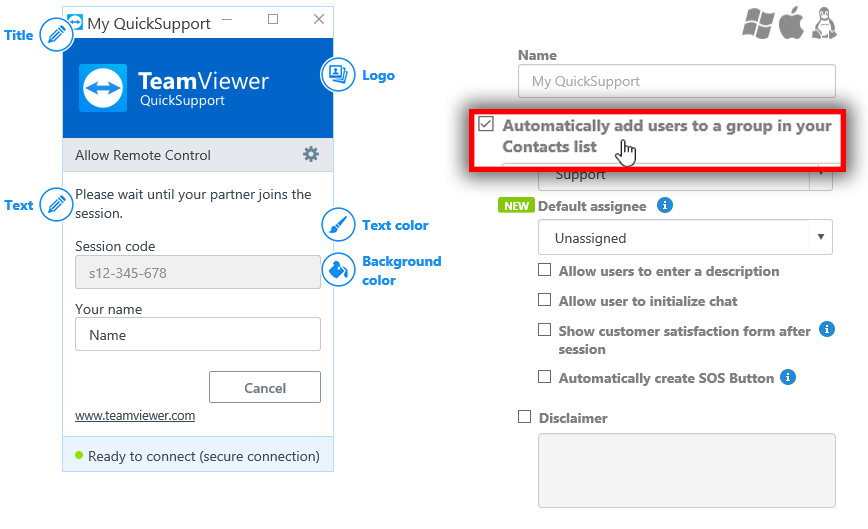Screen dimensions: 868x529
Task: Click the Ready to connect status text
Action: 204,456
